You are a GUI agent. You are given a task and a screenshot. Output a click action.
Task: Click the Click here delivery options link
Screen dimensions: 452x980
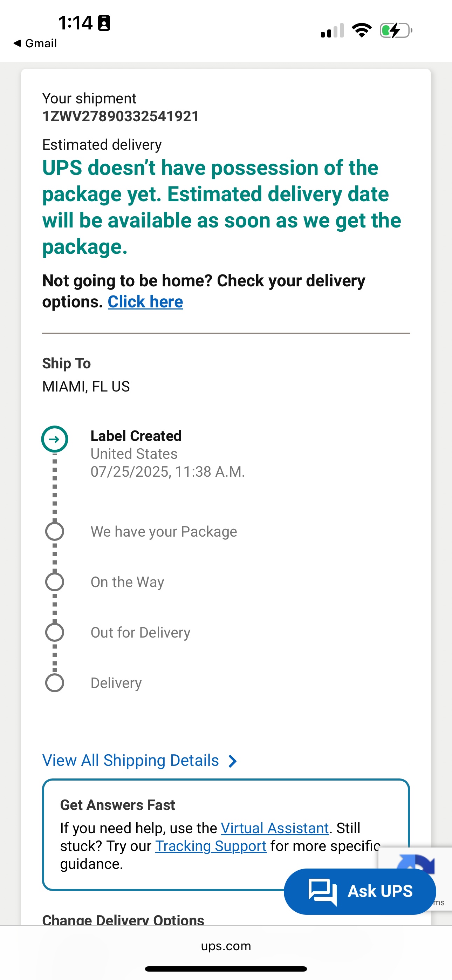coord(145,302)
